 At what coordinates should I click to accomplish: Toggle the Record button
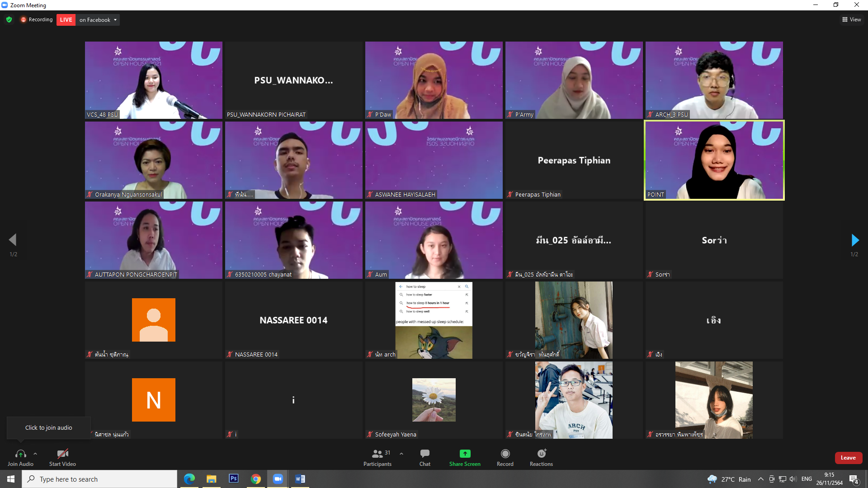tap(505, 454)
